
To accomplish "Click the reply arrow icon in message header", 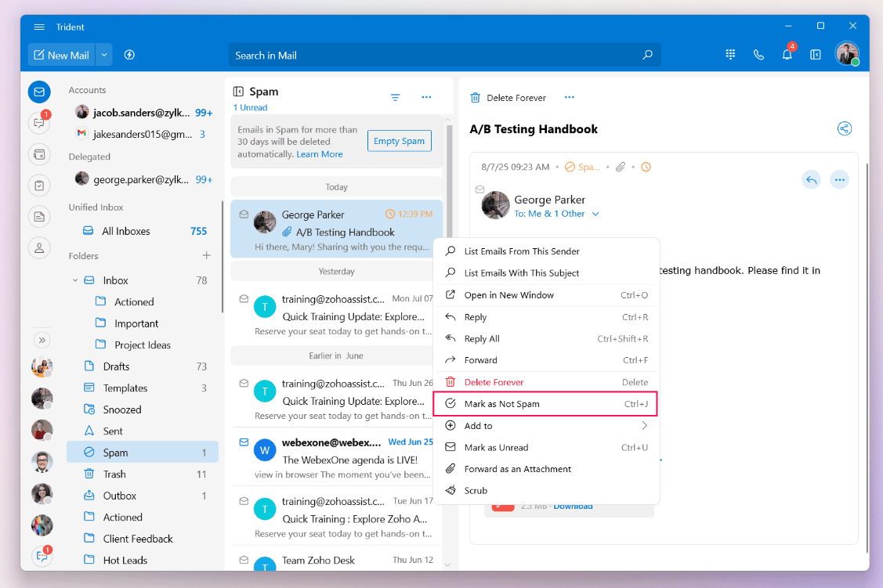I will click(x=811, y=180).
